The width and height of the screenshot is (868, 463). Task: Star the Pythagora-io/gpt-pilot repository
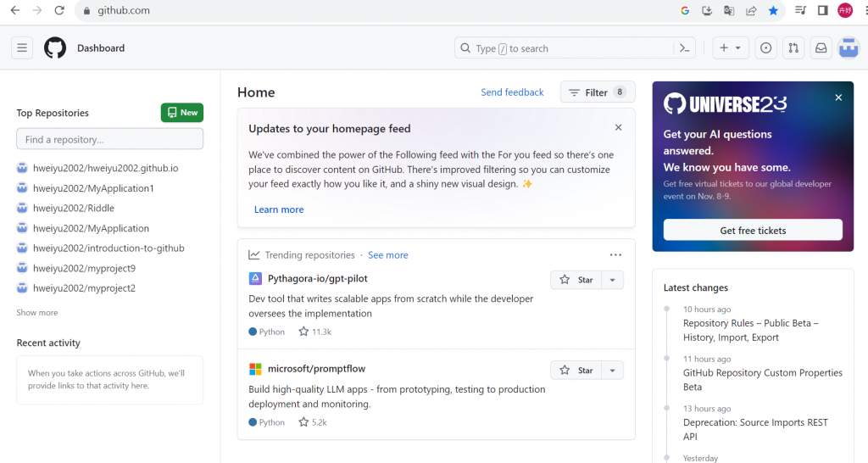[x=576, y=280]
